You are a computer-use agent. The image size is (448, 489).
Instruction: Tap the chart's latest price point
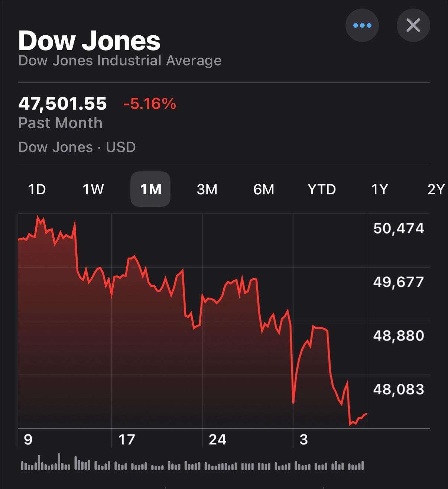tap(366, 414)
